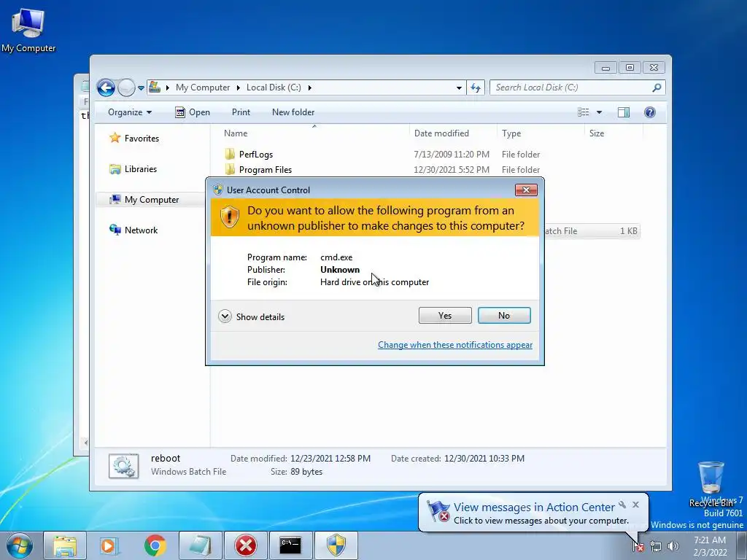Viewport: 747px width, 560px height.
Task: Go back with Explorer back arrow
Action: point(106,87)
